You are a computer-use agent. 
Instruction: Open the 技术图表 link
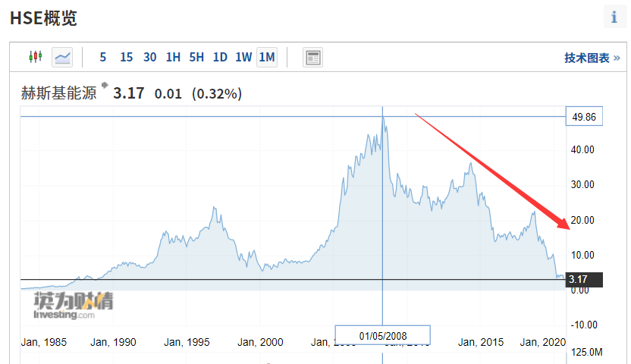click(592, 58)
